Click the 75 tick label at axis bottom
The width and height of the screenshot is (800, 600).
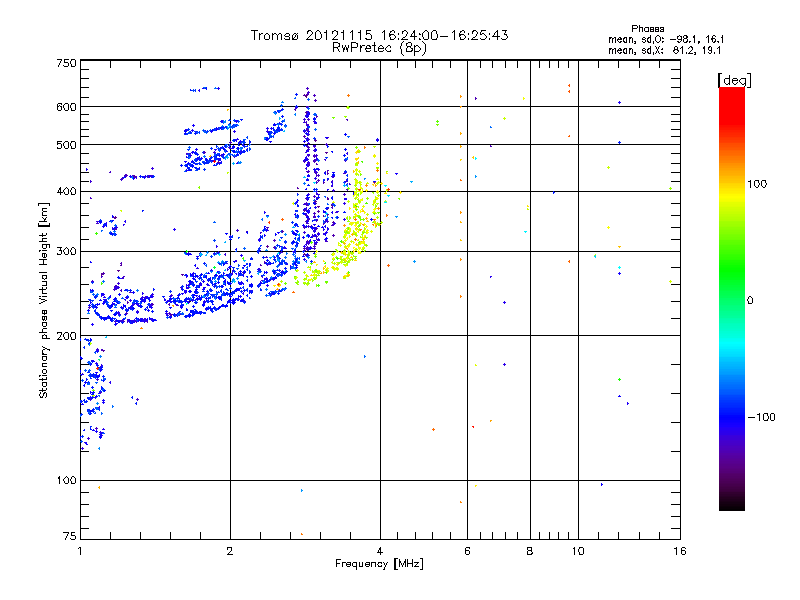(70, 536)
